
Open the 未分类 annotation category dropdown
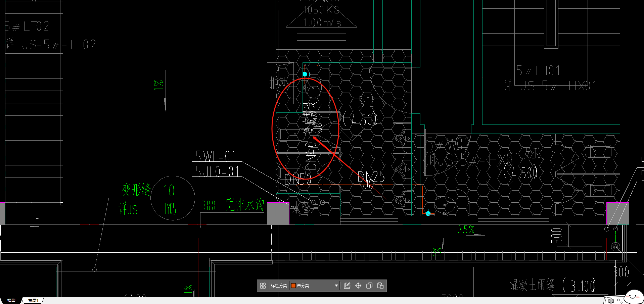314,286
